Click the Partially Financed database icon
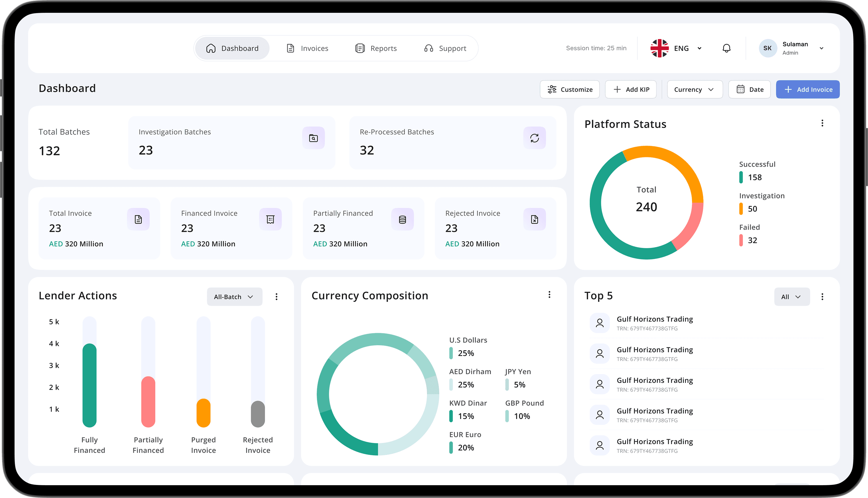The width and height of the screenshot is (868, 498). coord(402,219)
